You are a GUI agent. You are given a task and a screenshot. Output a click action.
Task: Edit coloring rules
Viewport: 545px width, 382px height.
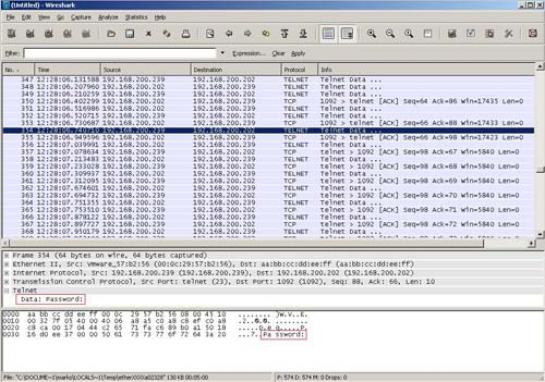490,34
